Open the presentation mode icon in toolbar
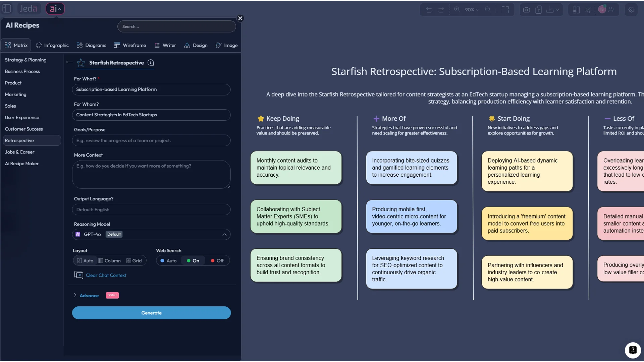644x362 pixels. 588,10
